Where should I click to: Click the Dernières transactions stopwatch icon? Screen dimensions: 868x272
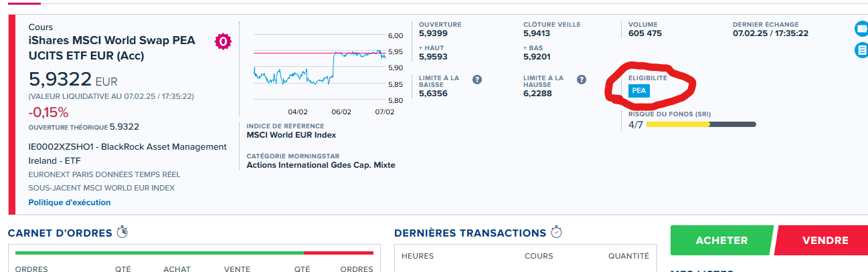556,233
